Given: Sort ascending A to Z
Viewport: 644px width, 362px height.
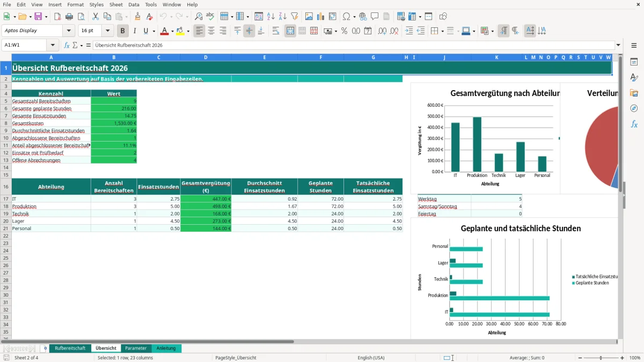Looking at the screenshot, I should (x=270, y=17).
